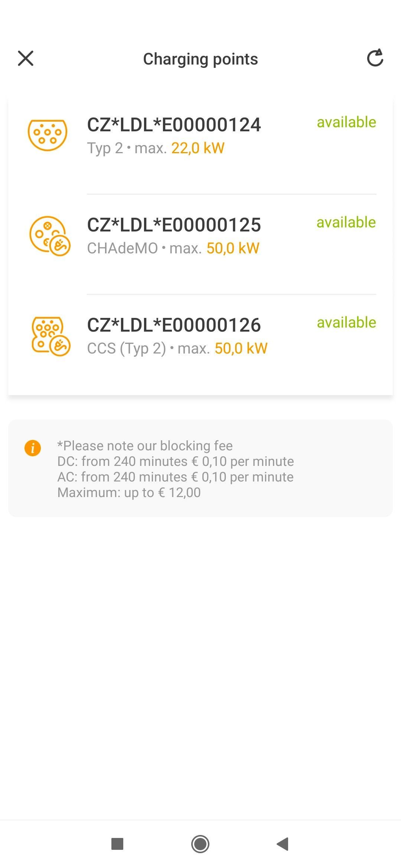Screen dimensions: 401x868
Task: Open Android recent apps square button
Action: tap(117, 844)
